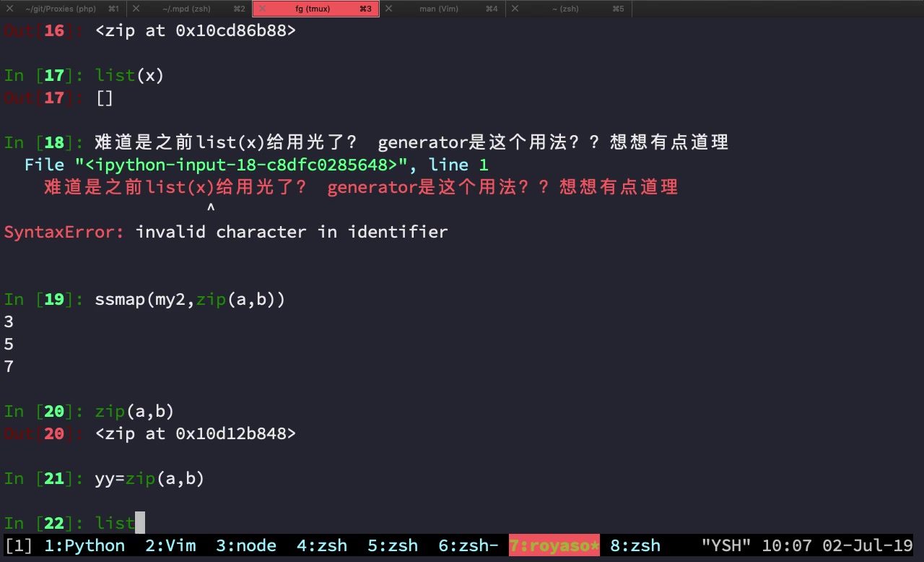This screenshot has height=562, width=924.
Task: Click the output value 3
Action: tap(9, 321)
